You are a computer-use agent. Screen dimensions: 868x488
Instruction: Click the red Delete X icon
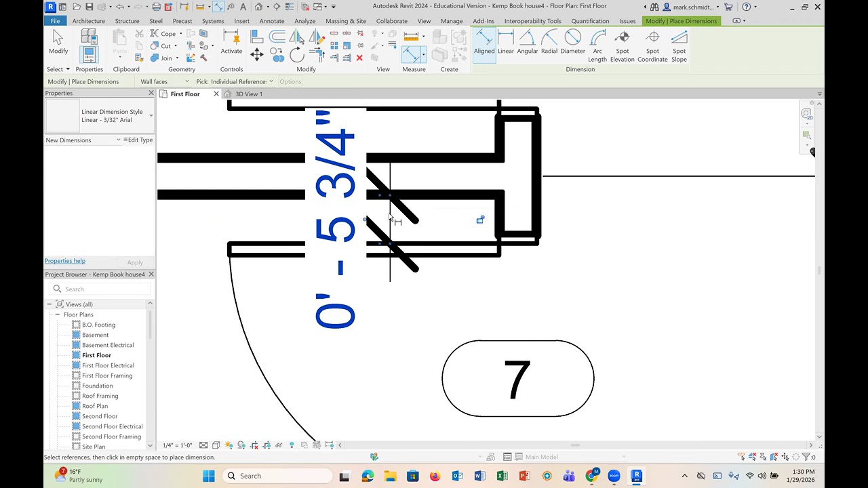(x=359, y=58)
